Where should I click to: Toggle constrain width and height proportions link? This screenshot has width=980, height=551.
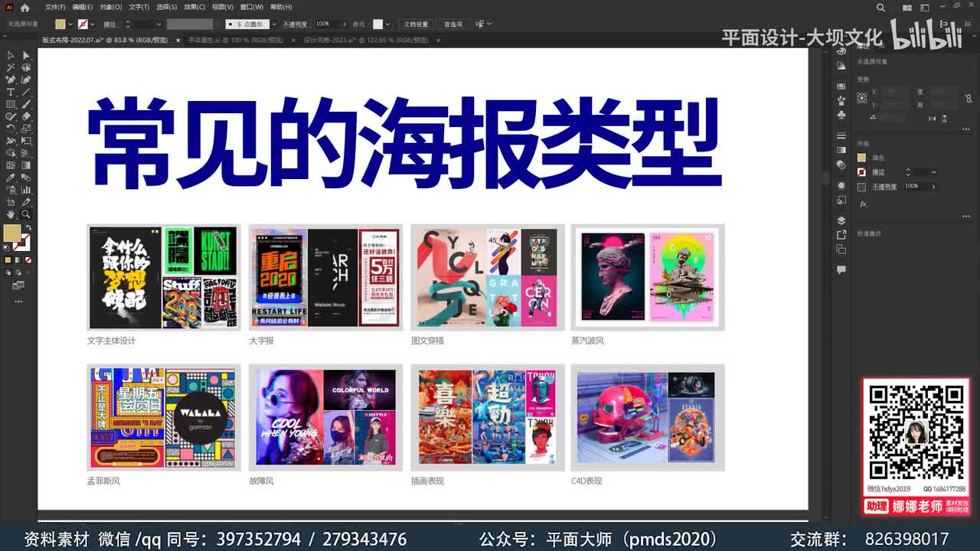click(969, 98)
